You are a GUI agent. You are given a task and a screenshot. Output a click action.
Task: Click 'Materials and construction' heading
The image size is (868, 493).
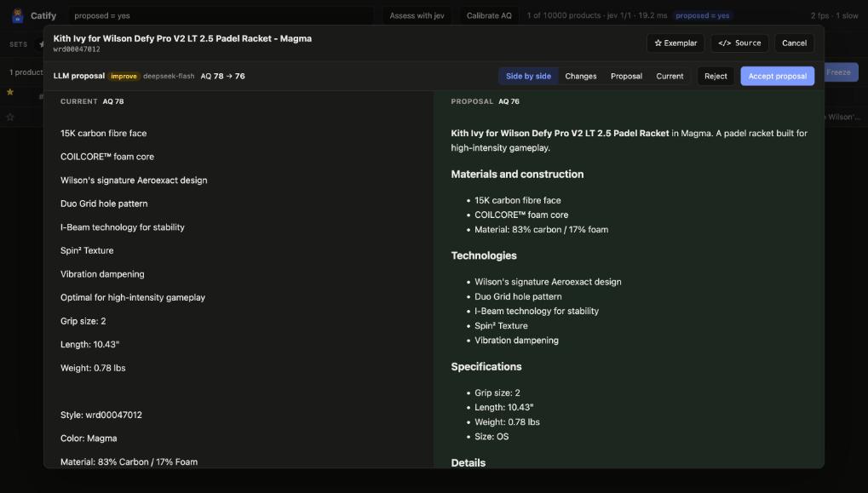click(517, 175)
